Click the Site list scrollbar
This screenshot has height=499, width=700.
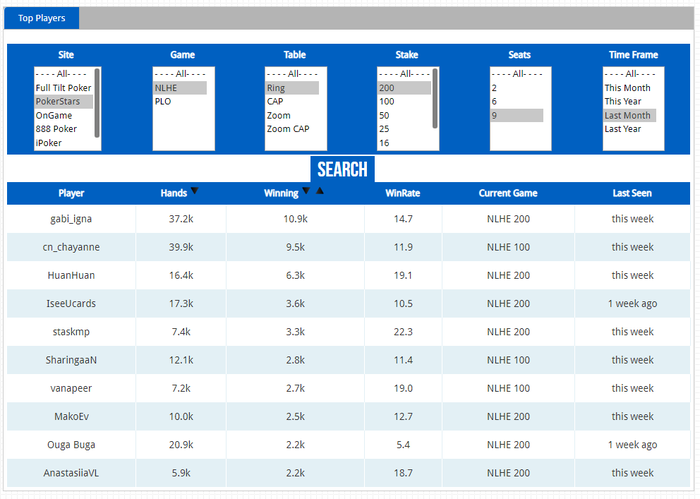[x=97, y=103]
